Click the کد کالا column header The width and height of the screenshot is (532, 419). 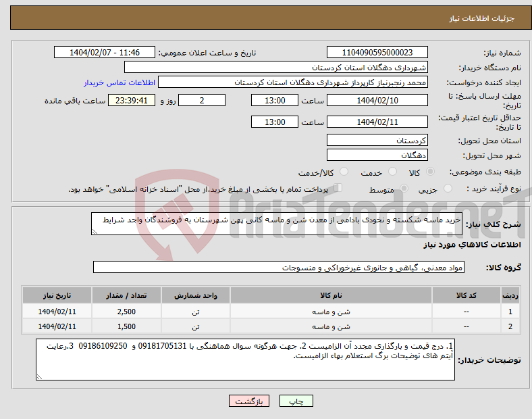coord(467,295)
